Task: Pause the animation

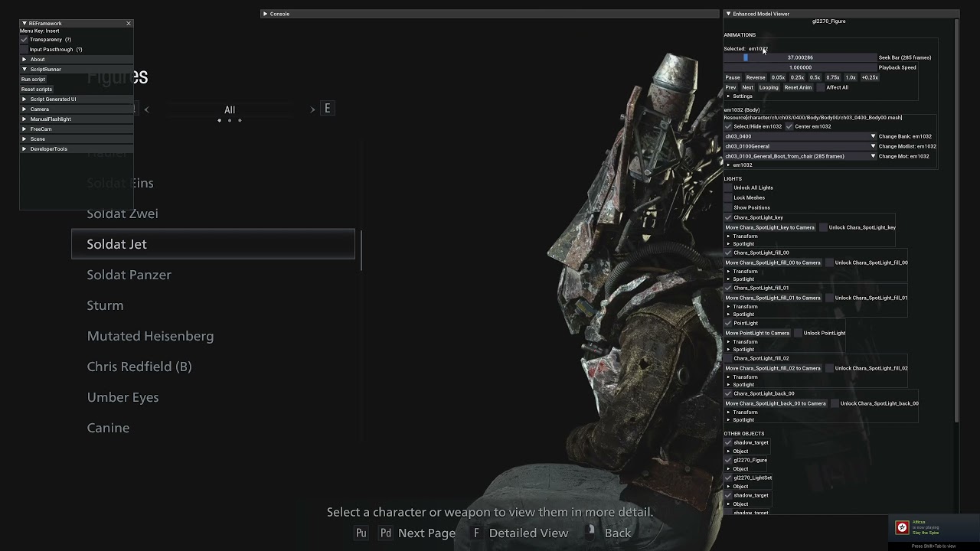Action: (x=733, y=77)
